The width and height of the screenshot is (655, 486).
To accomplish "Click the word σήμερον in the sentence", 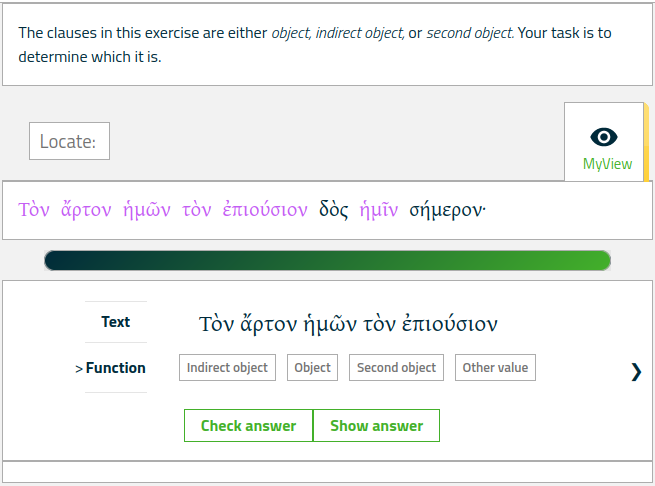I will click(x=447, y=210).
